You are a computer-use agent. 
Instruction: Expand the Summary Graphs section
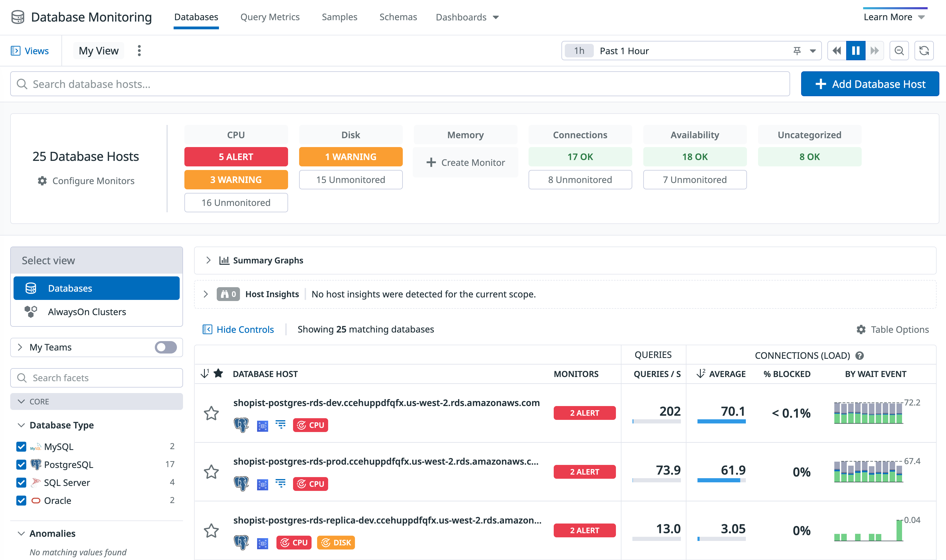point(208,260)
